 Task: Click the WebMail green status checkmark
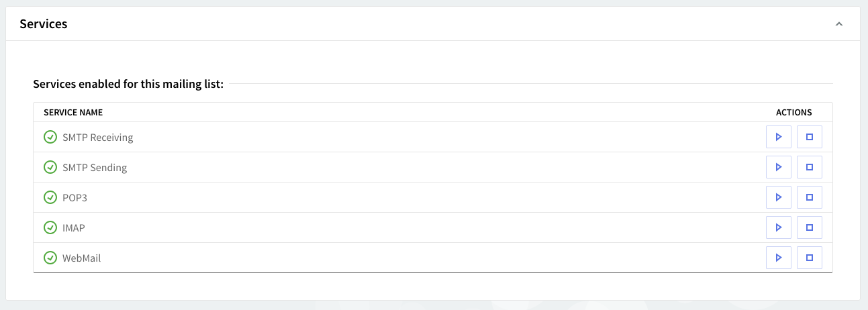pyautogui.click(x=50, y=258)
